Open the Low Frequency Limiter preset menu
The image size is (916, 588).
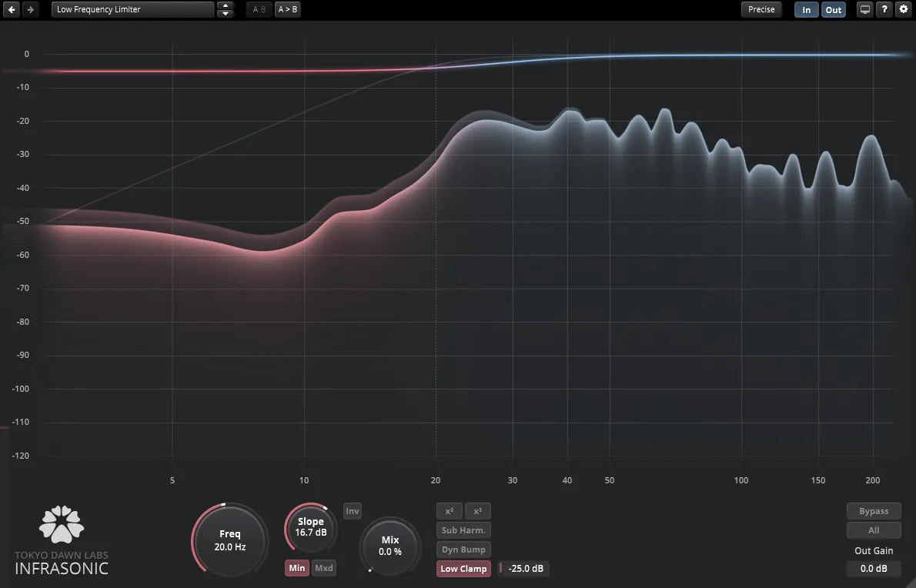[x=131, y=9]
